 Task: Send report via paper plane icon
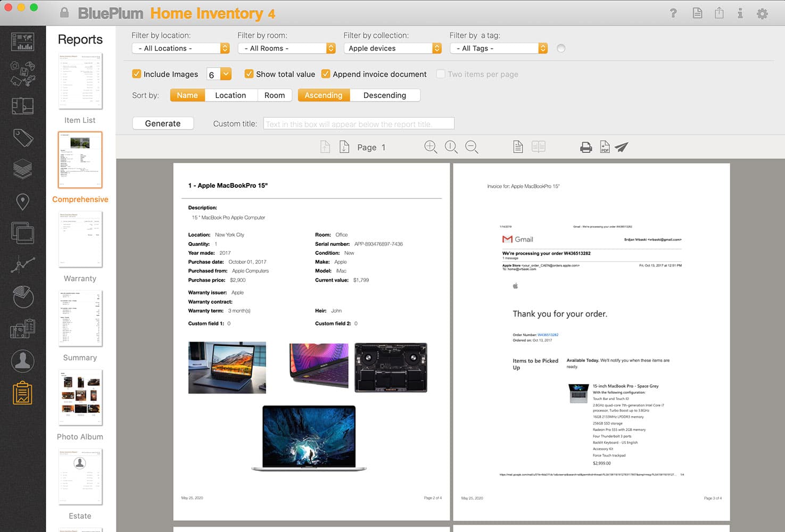622,147
